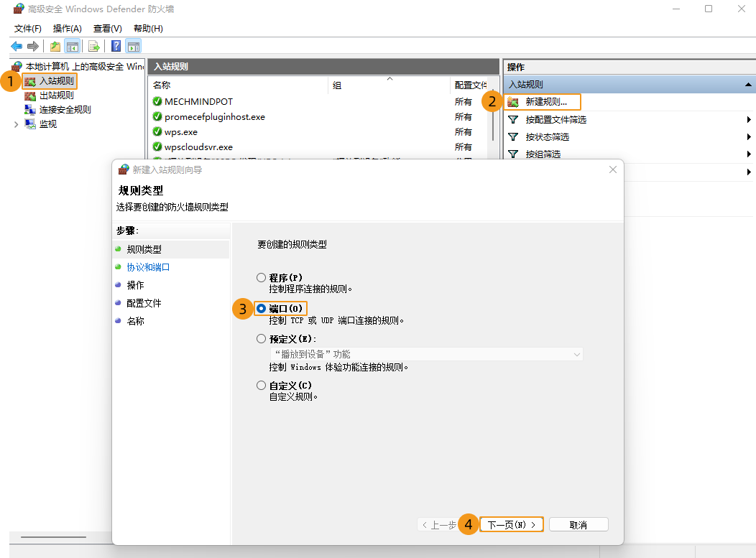Image resolution: width=756 pixels, height=558 pixels.
Task: Click green check icon for wps.exe
Action: pyautogui.click(x=157, y=131)
